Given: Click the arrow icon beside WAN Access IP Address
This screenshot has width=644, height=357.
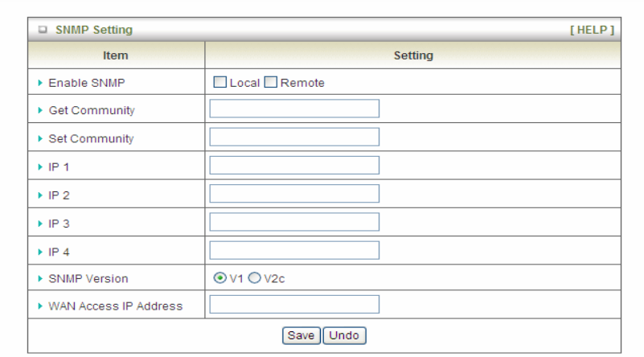Looking at the screenshot, I should pyautogui.click(x=40, y=306).
